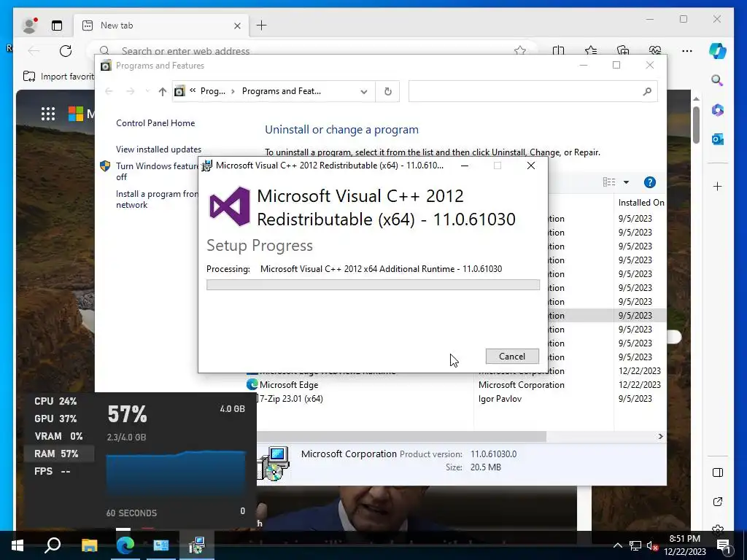
Task: Open the Windows Start menu
Action: (18, 545)
